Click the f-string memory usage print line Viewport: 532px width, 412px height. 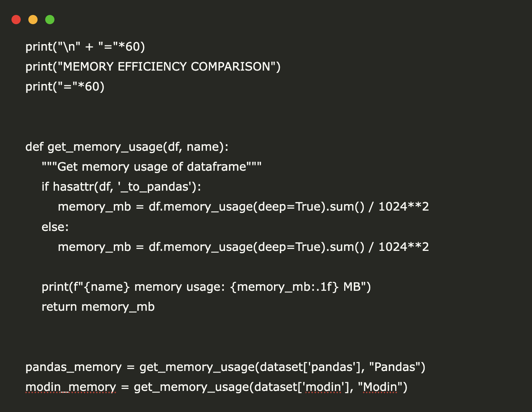click(206, 287)
